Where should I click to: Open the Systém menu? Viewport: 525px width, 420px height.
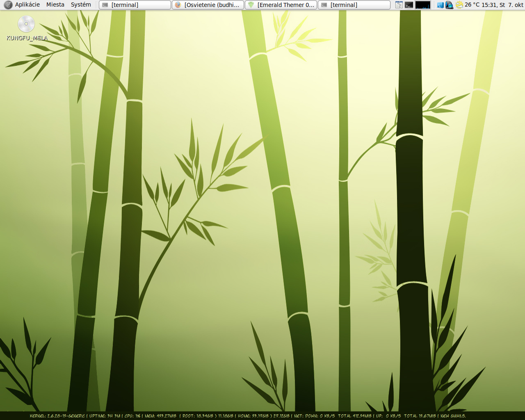pos(81,5)
